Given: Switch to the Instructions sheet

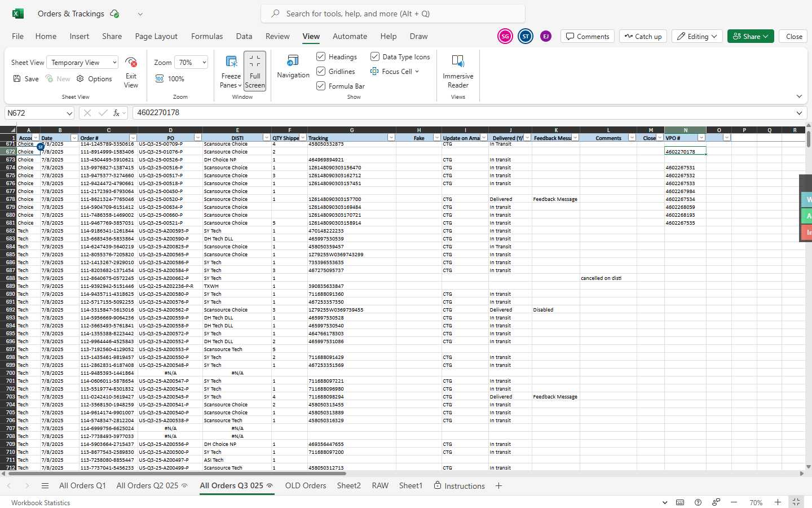Looking at the screenshot, I should pyautogui.click(x=459, y=485).
